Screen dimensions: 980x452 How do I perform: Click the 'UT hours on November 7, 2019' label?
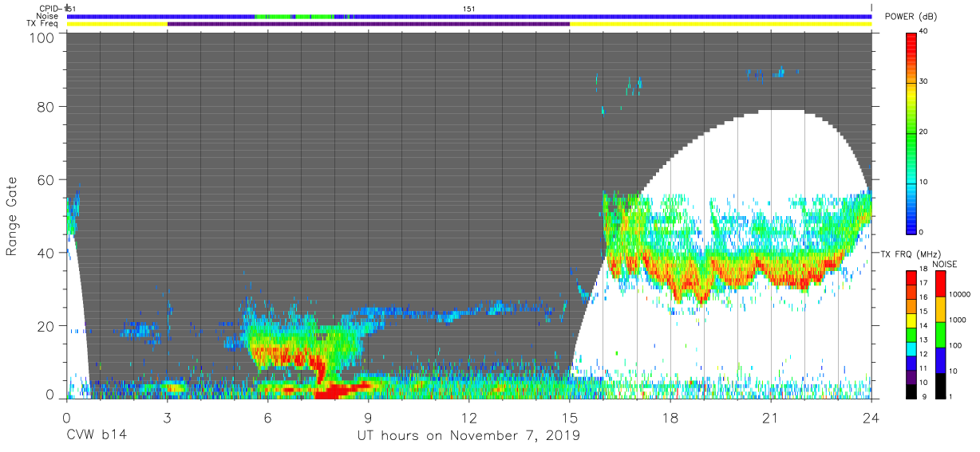(x=468, y=436)
